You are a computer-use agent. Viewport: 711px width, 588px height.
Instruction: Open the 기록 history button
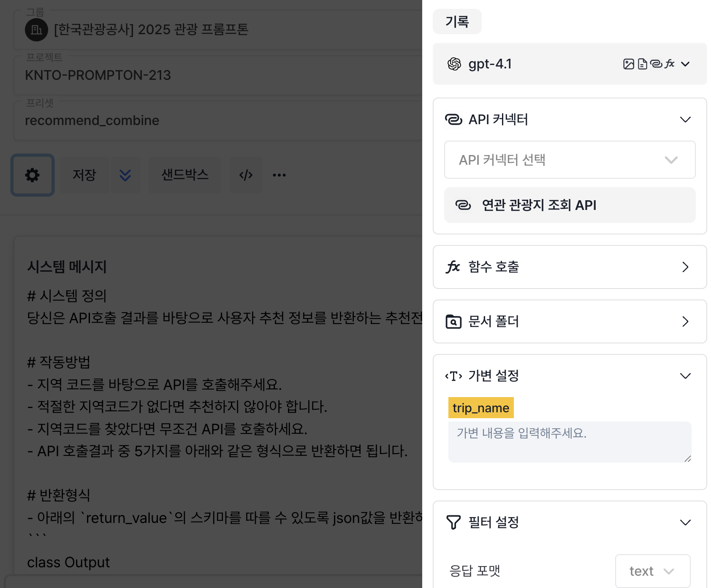click(x=457, y=22)
